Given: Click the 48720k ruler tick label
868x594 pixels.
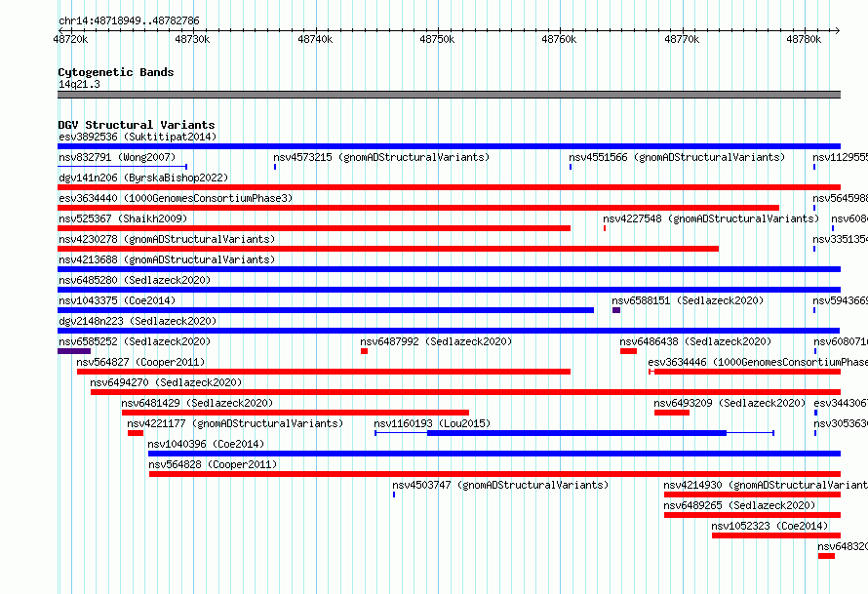Looking at the screenshot, I should point(70,39).
